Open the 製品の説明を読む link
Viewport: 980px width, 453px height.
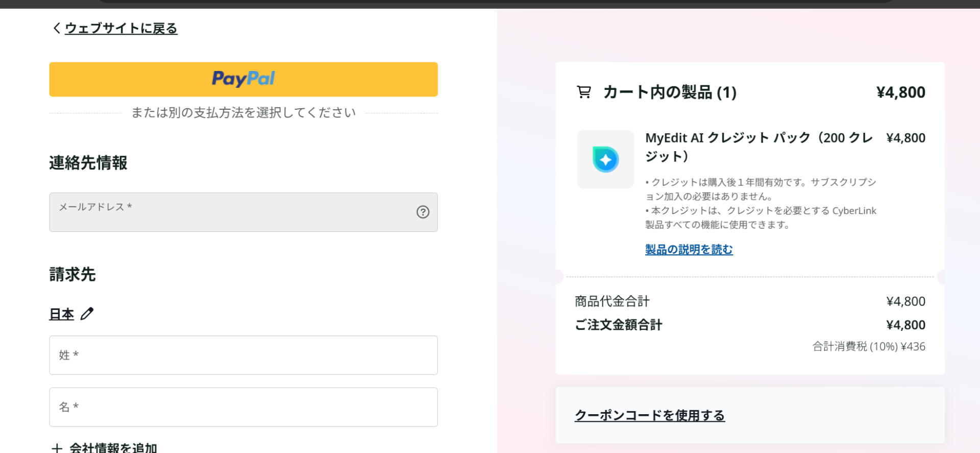[x=689, y=249]
